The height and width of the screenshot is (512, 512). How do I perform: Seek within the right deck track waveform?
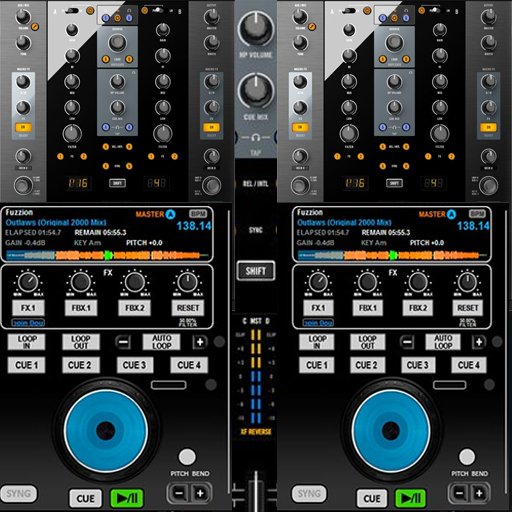(392, 255)
